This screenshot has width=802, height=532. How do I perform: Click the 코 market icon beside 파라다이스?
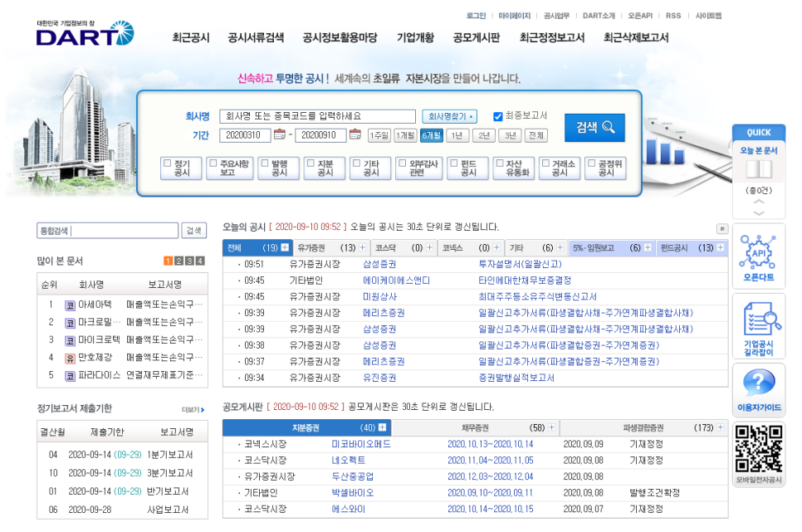(70, 376)
